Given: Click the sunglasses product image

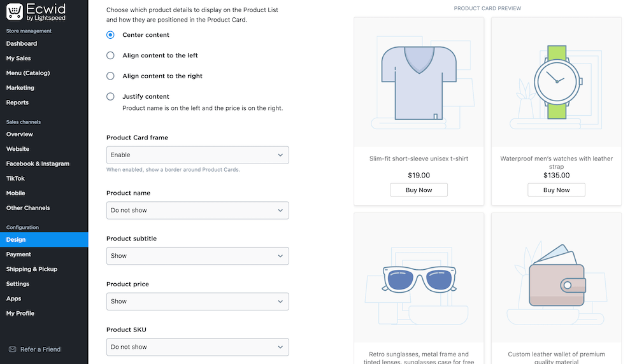Looking at the screenshot, I should coord(419,279).
